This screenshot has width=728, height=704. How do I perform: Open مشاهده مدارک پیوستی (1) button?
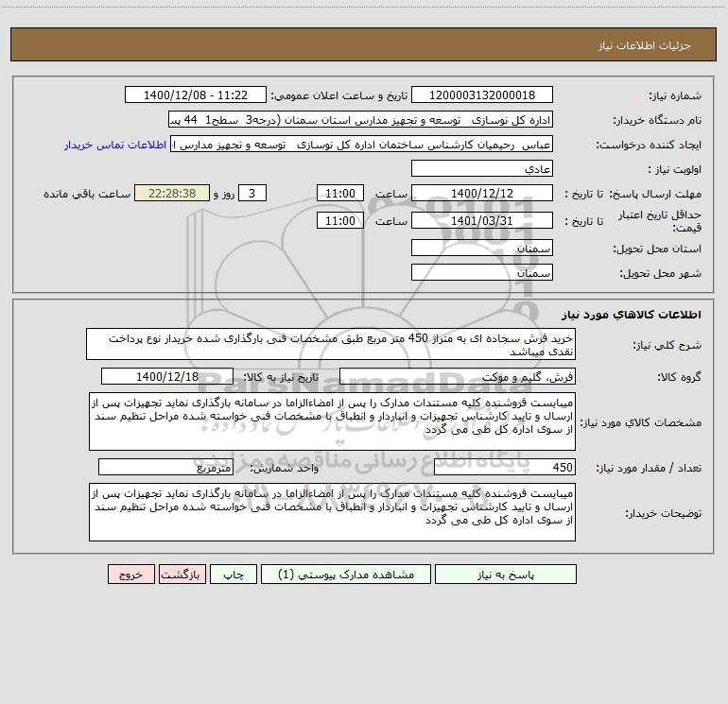tap(346, 574)
